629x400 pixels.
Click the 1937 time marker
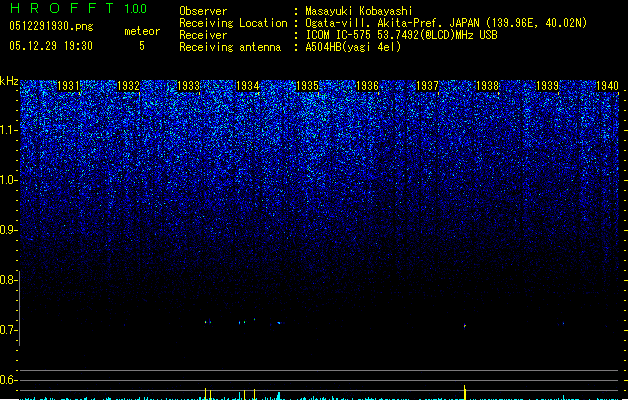click(x=427, y=86)
